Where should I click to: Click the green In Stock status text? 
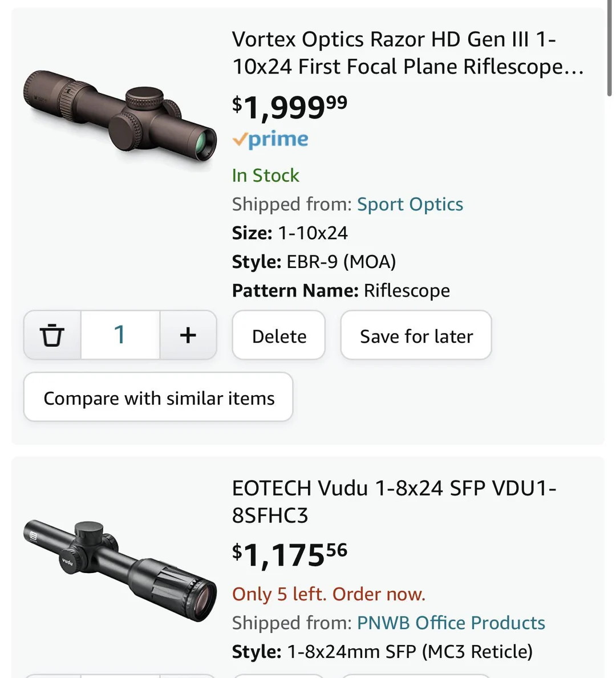tap(265, 175)
